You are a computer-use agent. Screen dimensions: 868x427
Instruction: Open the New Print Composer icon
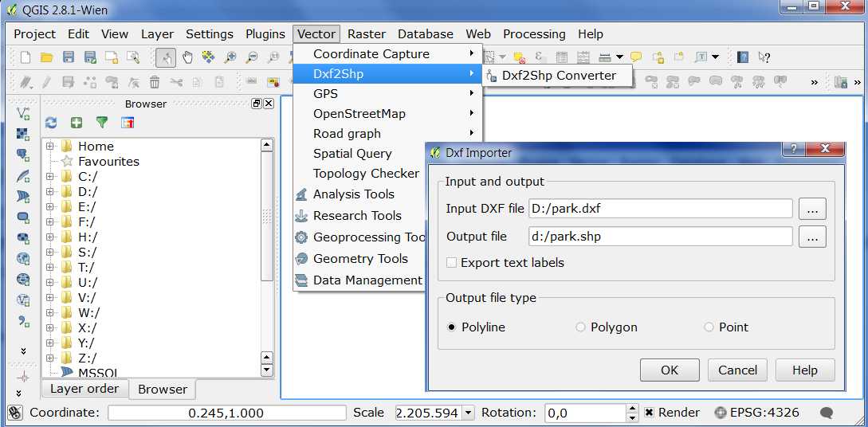pos(112,57)
